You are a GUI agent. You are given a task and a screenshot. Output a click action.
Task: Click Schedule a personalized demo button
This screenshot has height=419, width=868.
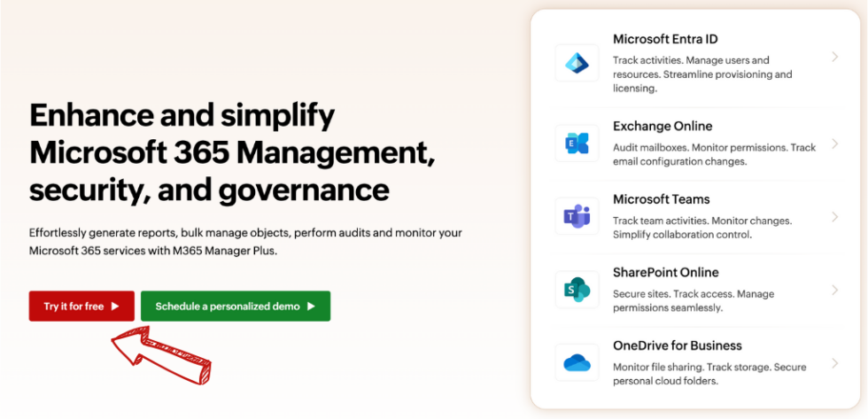click(236, 306)
